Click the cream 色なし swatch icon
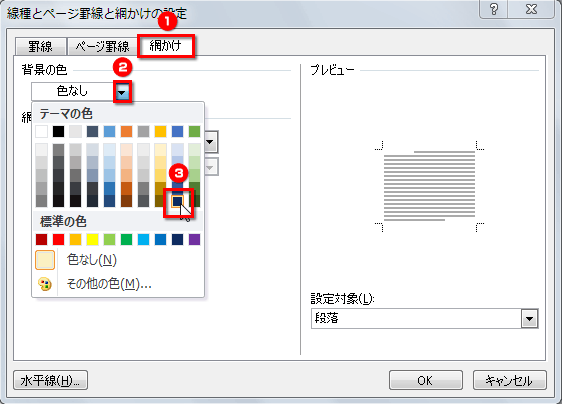The width and height of the screenshot is (562, 404). (45, 260)
